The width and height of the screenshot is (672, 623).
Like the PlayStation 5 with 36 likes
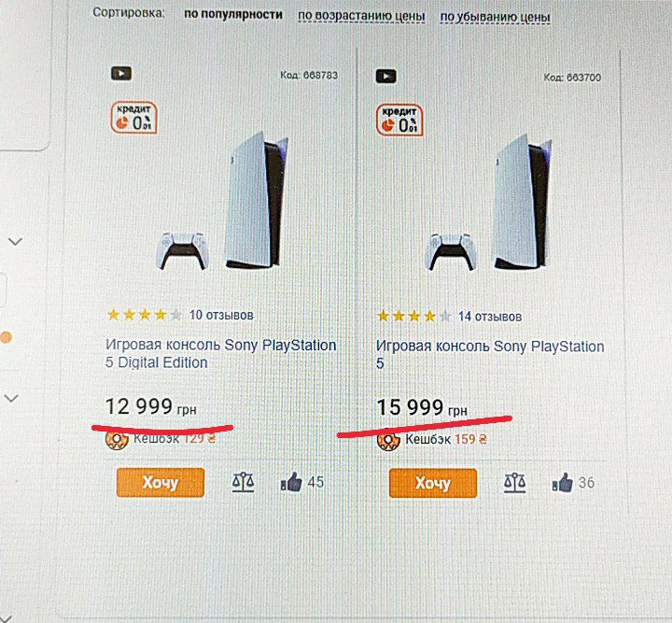563,483
